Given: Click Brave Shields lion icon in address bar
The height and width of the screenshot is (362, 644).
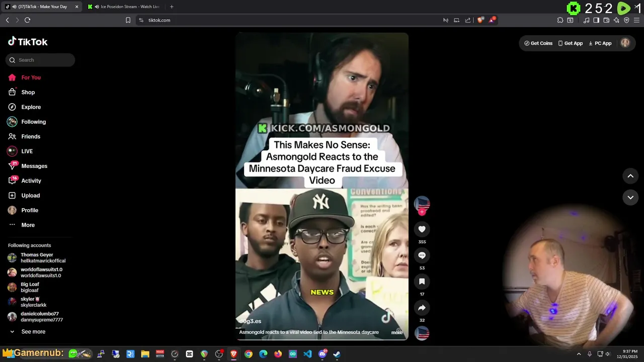Looking at the screenshot, I should coord(480,20).
